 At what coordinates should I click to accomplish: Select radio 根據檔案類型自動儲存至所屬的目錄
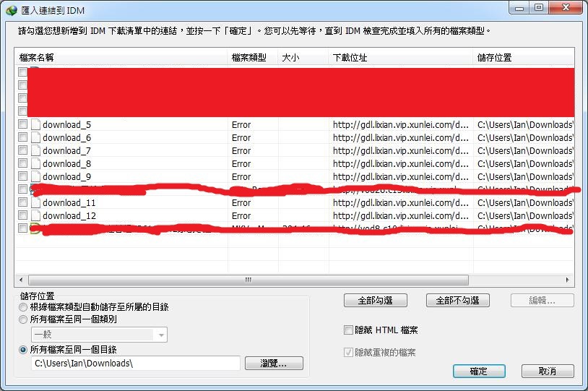[x=23, y=307]
